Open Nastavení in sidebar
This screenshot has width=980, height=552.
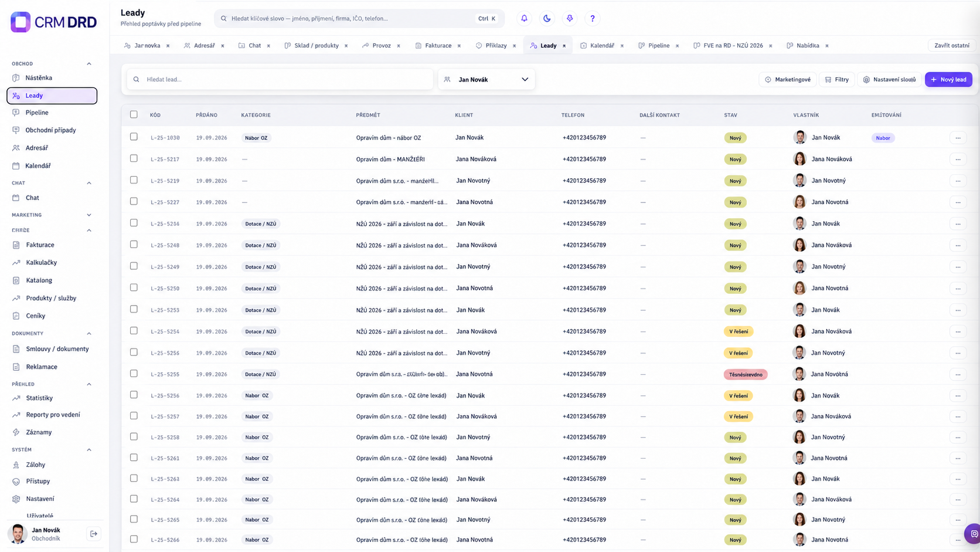(x=40, y=499)
